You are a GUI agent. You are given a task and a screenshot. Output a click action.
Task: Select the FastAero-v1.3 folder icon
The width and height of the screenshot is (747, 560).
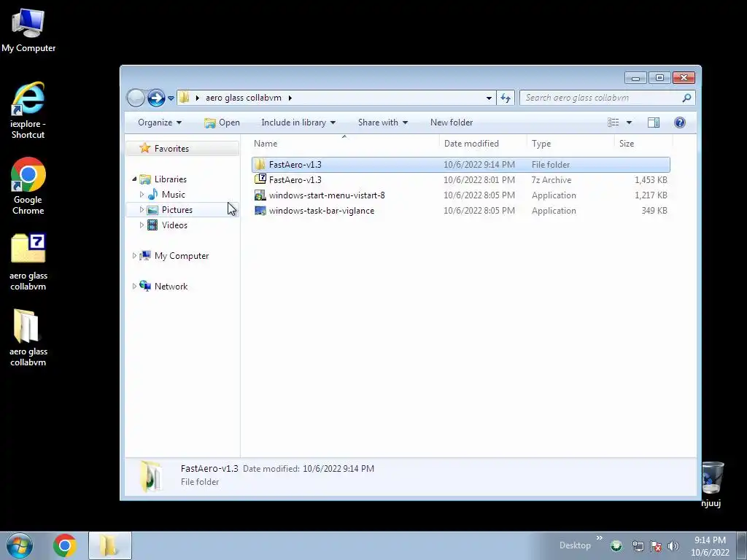click(x=260, y=165)
